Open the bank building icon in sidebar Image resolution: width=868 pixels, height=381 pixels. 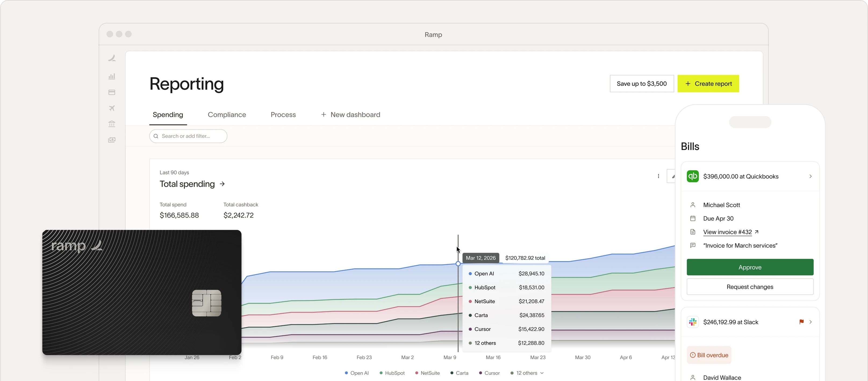pos(112,124)
